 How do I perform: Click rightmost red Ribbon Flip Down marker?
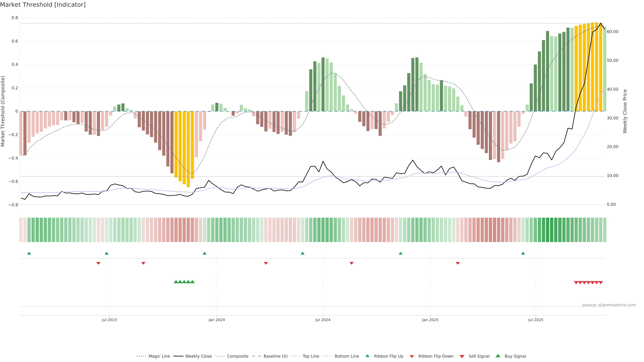(458, 263)
